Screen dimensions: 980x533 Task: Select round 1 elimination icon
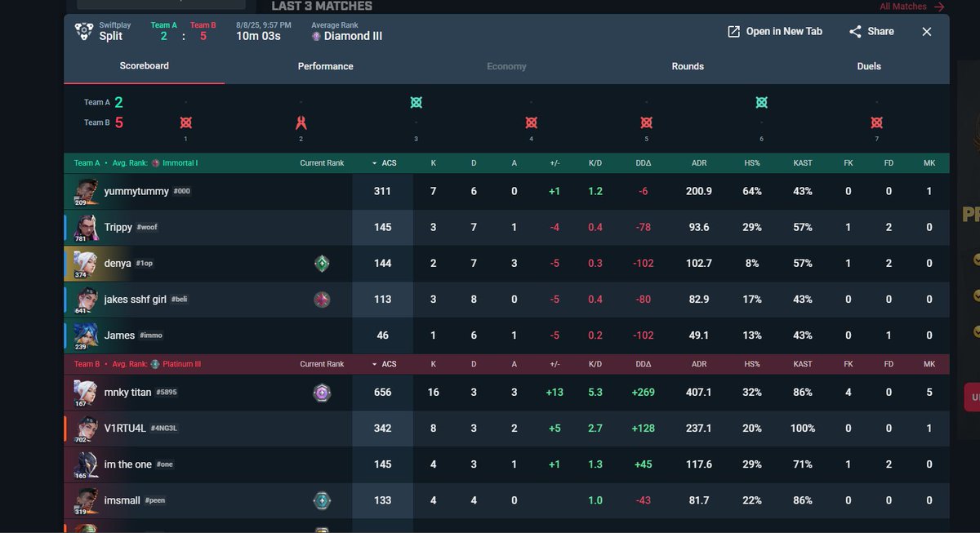(185, 122)
